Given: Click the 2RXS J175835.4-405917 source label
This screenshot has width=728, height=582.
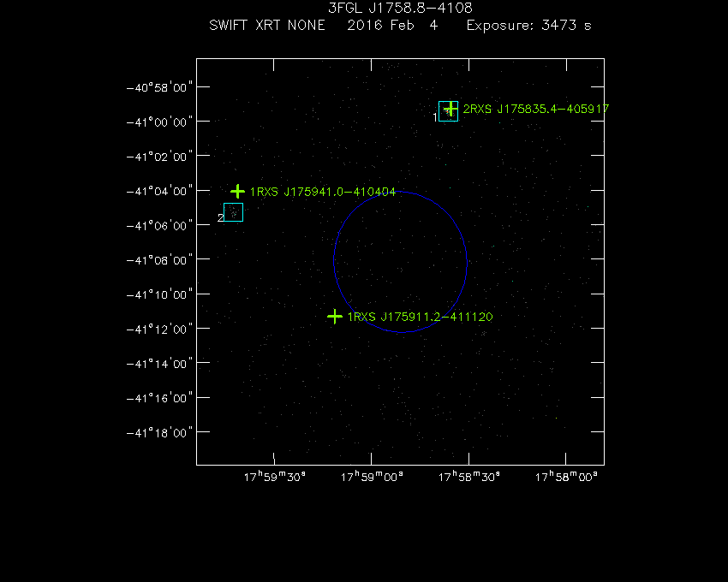Looking at the screenshot, I should click(x=536, y=109).
